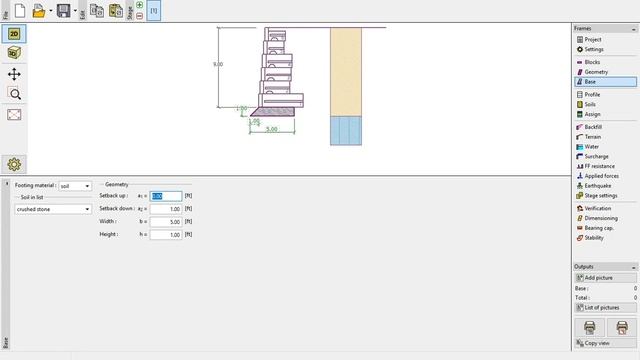
Task: Select the pan/move view tool
Action: coord(14,74)
